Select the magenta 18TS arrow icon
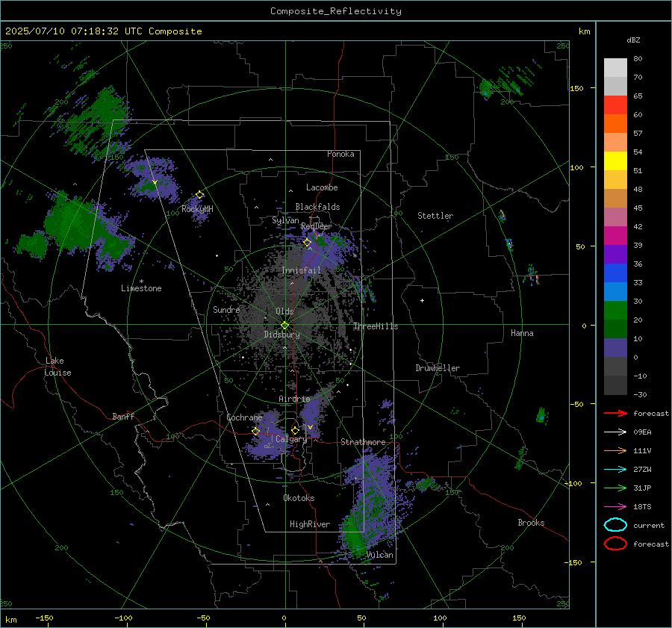 coord(615,506)
